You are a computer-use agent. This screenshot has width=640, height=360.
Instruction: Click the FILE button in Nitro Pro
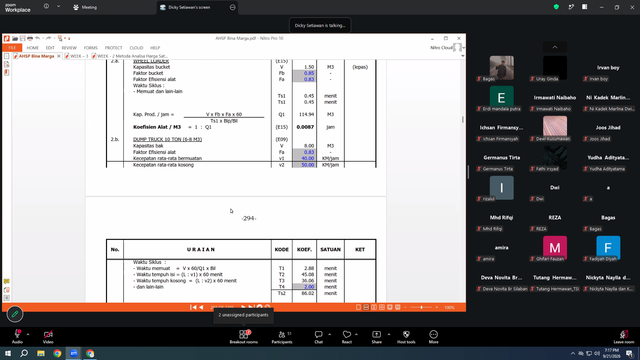click(12, 48)
